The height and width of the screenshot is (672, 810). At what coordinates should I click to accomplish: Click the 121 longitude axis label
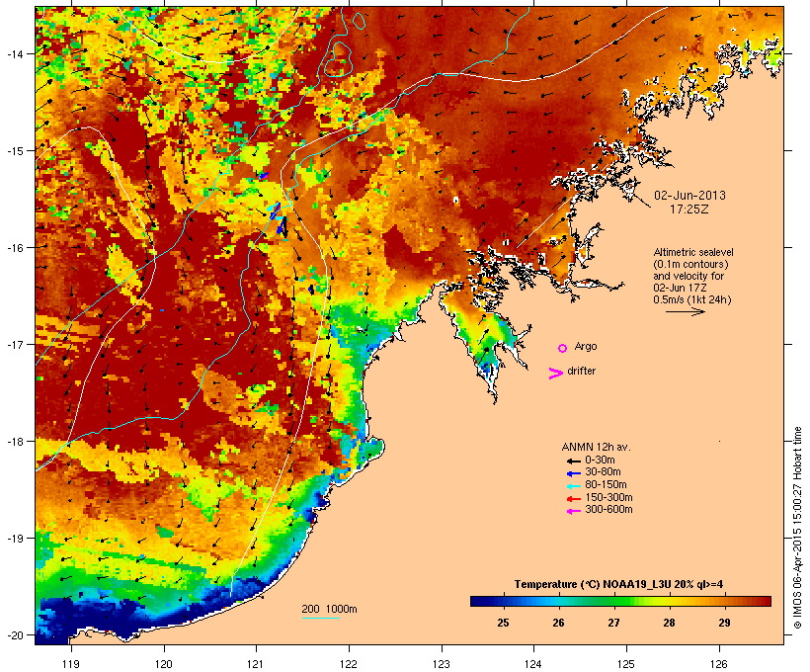[256, 664]
